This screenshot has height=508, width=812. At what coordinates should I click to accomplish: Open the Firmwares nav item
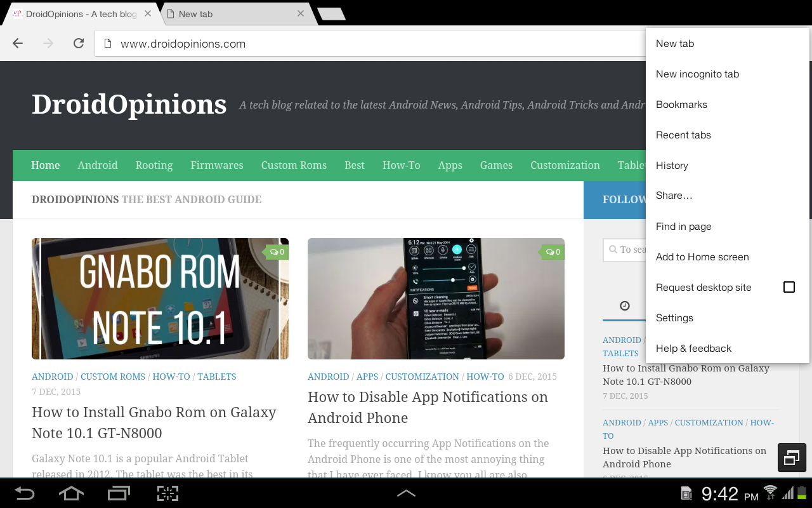click(x=217, y=165)
